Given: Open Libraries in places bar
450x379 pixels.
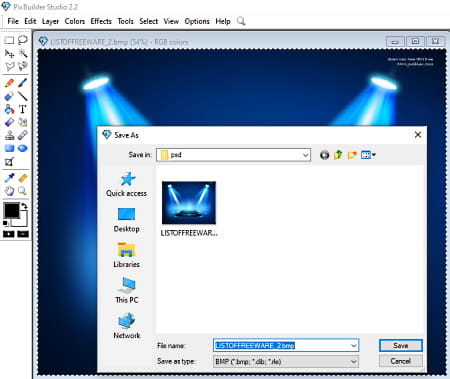Looking at the screenshot, I should (126, 255).
